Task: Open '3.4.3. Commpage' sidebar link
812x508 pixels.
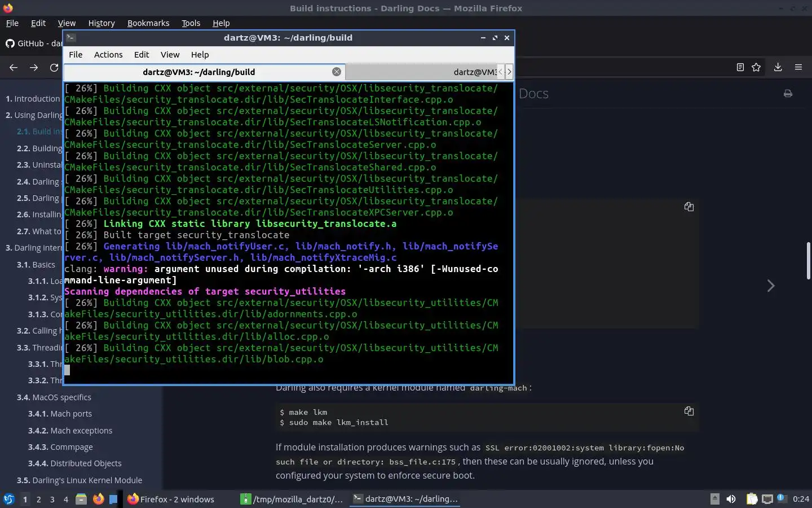Action: [x=60, y=447]
